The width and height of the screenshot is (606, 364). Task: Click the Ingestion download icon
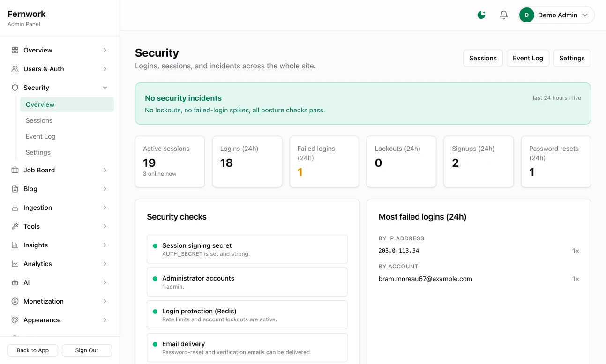(x=15, y=208)
